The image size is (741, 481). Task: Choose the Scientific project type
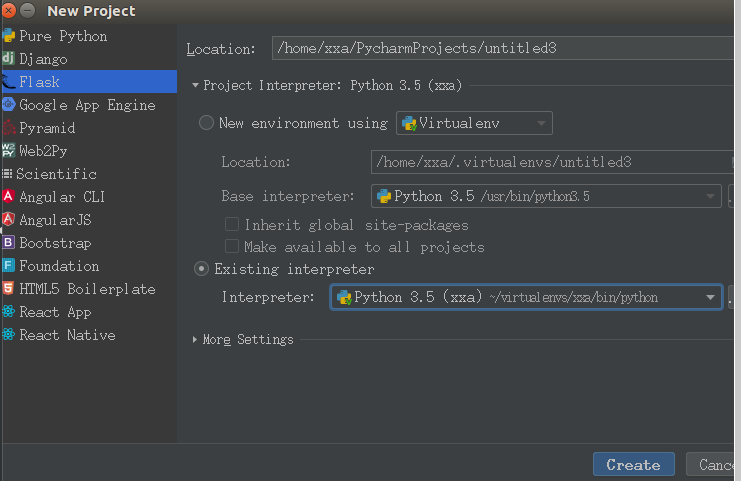point(89,174)
